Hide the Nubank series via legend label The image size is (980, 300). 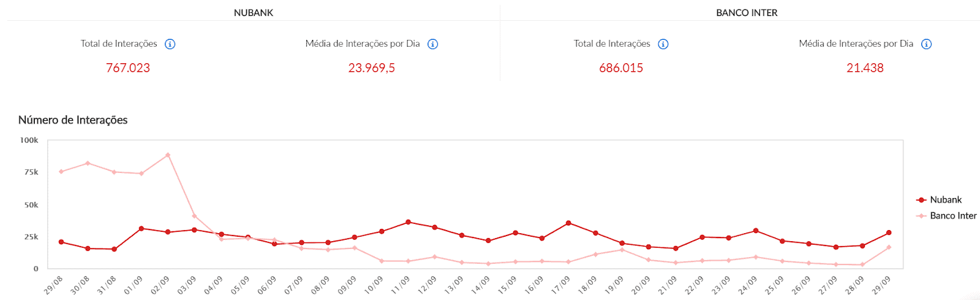pyautogui.click(x=945, y=200)
